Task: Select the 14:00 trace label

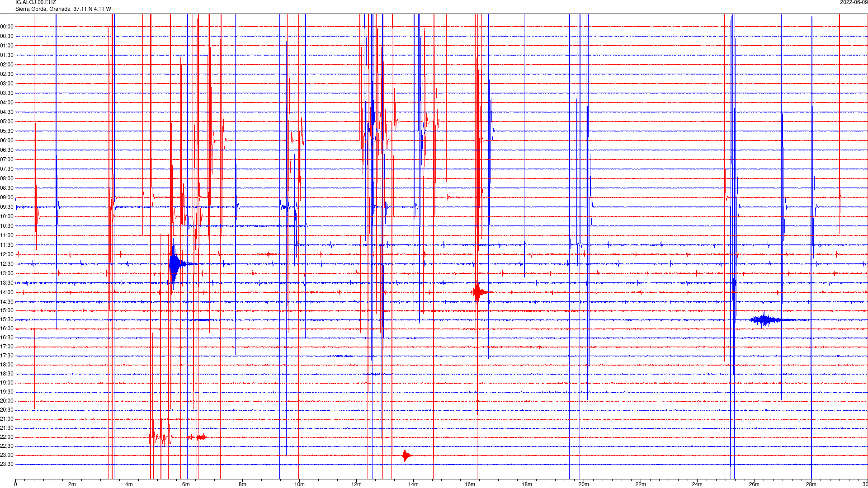Action: (x=7, y=292)
